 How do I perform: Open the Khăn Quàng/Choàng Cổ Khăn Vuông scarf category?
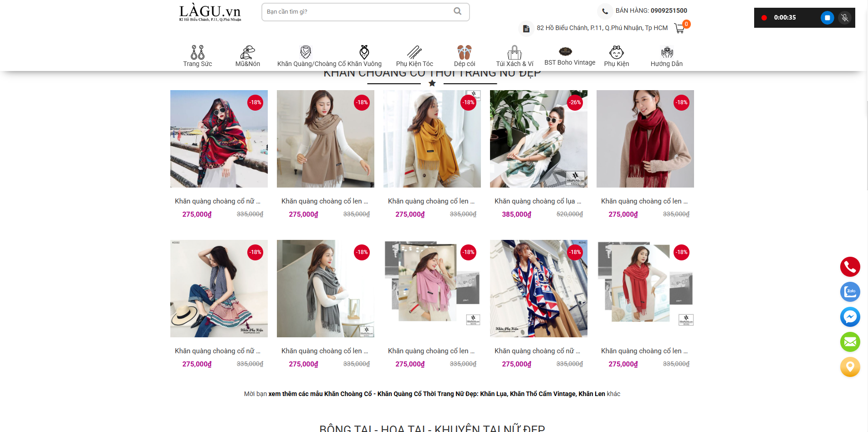(x=329, y=64)
